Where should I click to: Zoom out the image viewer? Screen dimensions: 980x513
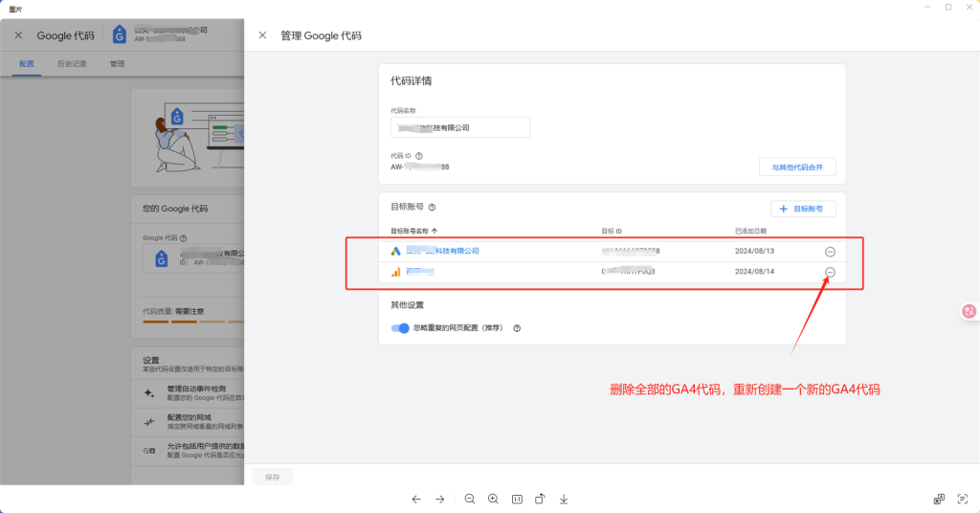pyautogui.click(x=470, y=500)
